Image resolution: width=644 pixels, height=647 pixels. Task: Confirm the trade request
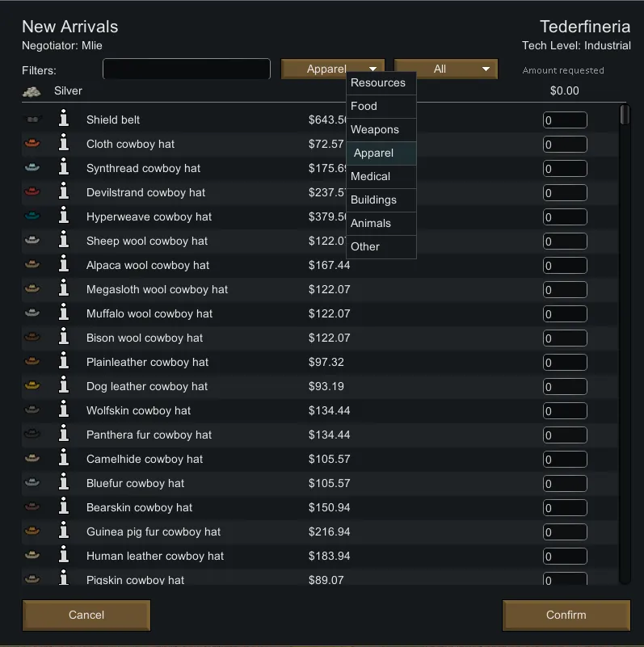pos(566,615)
